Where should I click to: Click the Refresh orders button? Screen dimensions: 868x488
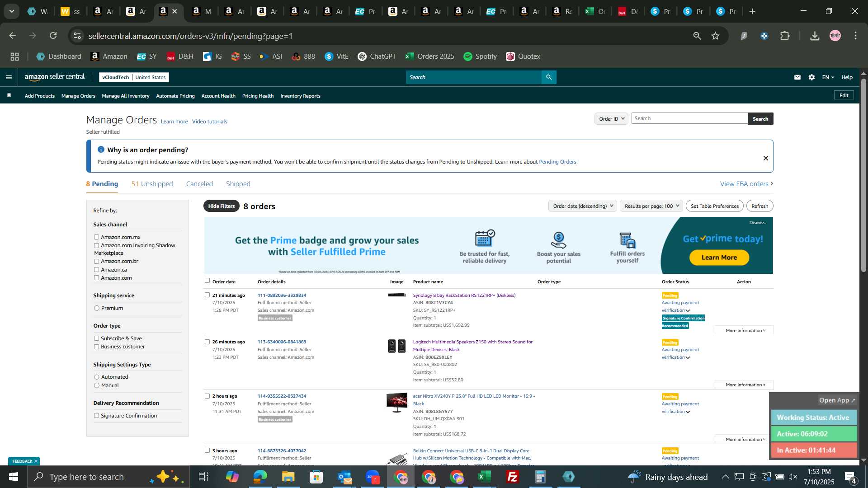[x=760, y=206]
